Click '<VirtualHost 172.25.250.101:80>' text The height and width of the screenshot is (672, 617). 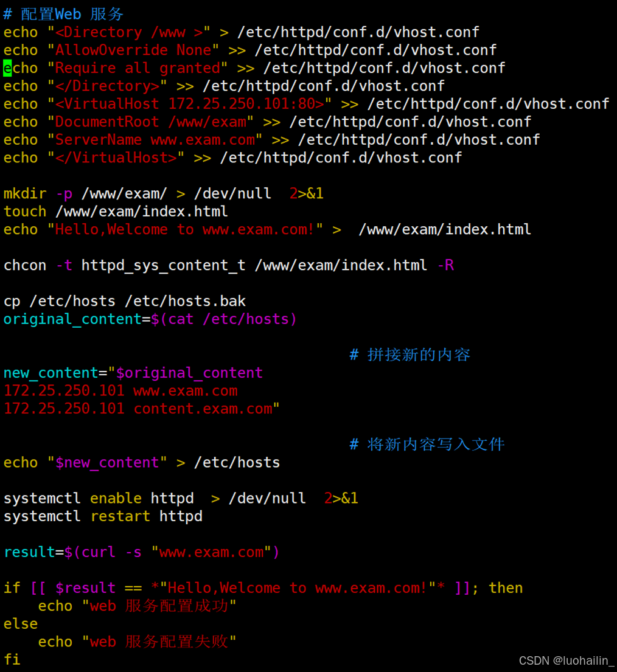tap(189, 104)
